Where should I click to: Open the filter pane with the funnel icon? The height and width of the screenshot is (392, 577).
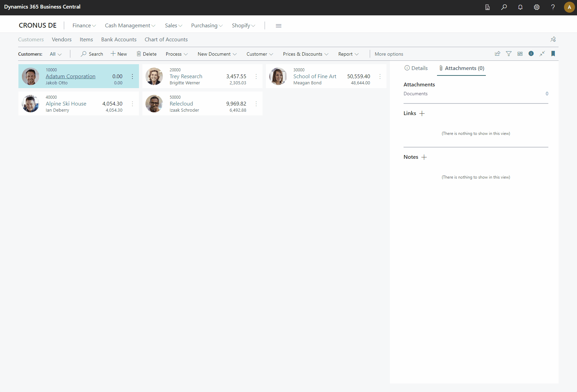[x=509, y=54]
